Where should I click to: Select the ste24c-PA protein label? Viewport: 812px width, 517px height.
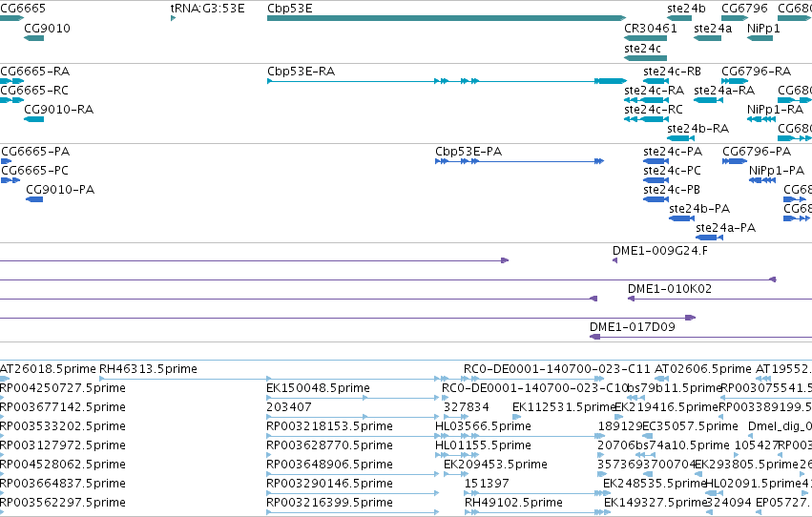coord(673,151)
